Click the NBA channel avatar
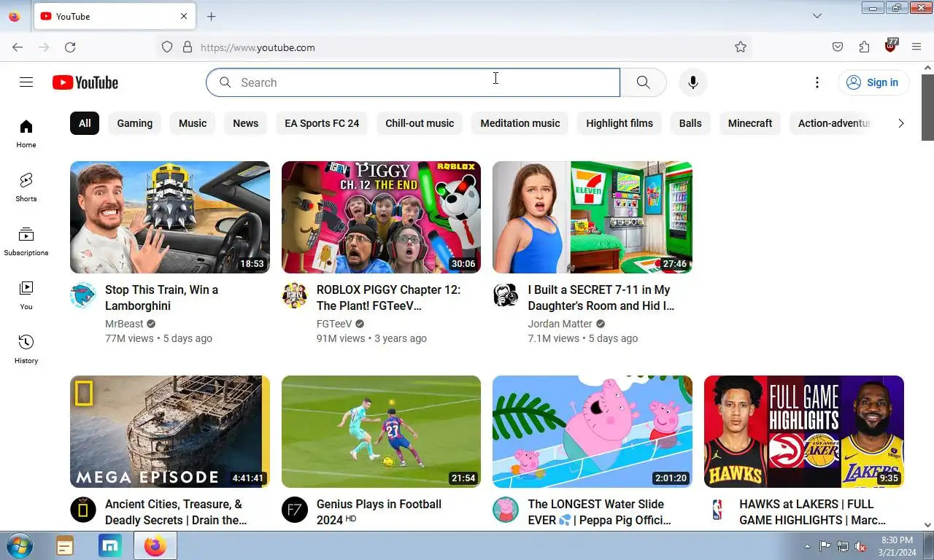 (717, 510)
